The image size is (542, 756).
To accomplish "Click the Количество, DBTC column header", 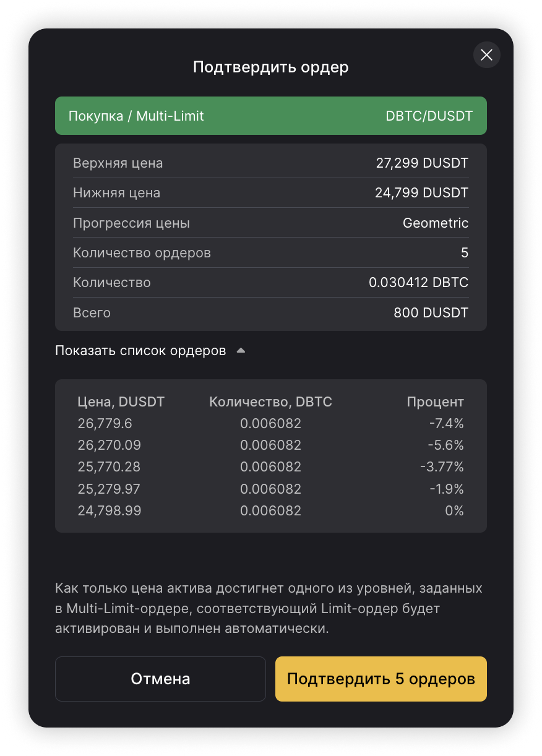I will pos(270,402).
